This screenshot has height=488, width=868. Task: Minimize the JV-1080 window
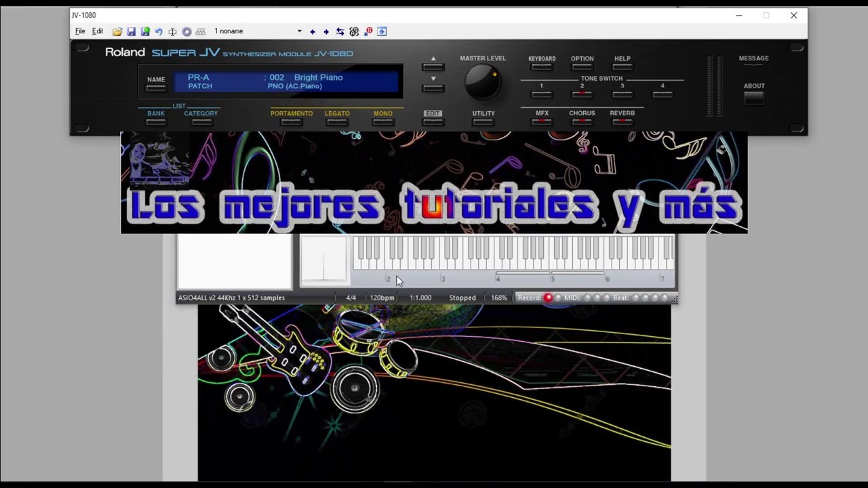click(739, 15)
